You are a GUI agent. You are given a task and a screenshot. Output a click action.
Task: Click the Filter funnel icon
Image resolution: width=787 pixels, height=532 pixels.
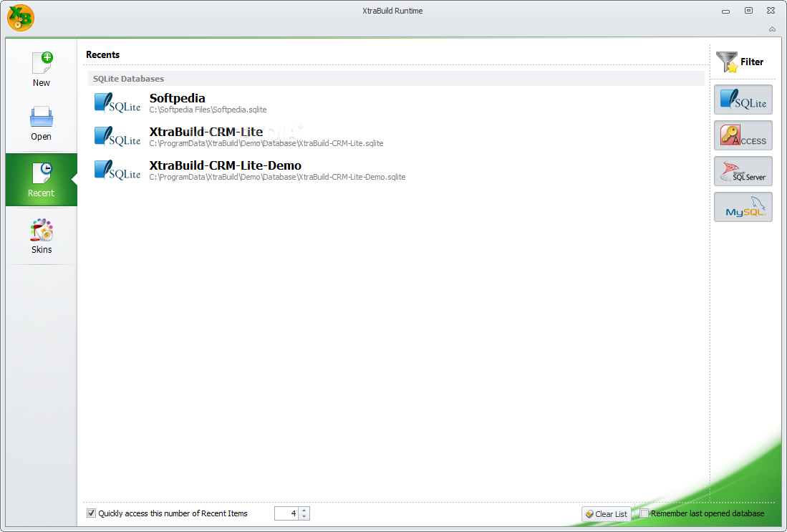pos(727,62)
